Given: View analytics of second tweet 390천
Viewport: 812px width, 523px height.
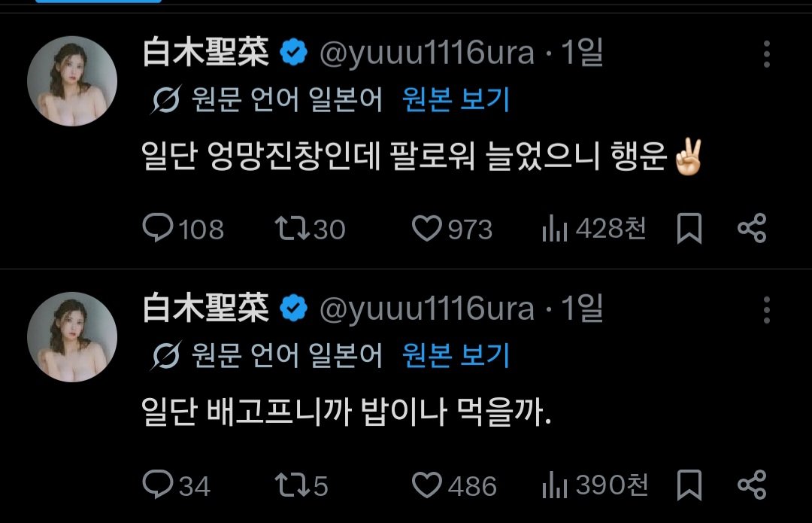Looking at the screenshot, I should (x=595, y=485).
